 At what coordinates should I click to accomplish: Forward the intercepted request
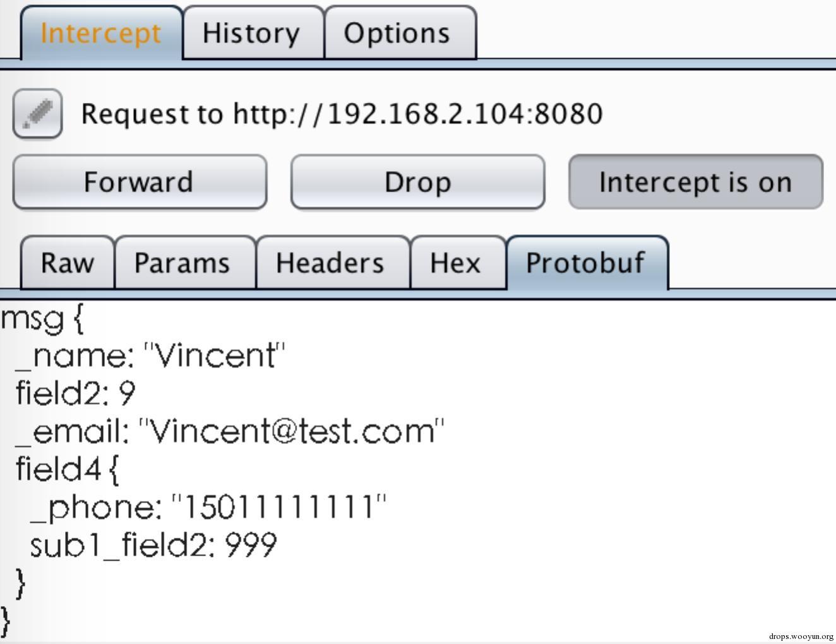[x=139, y=182]
